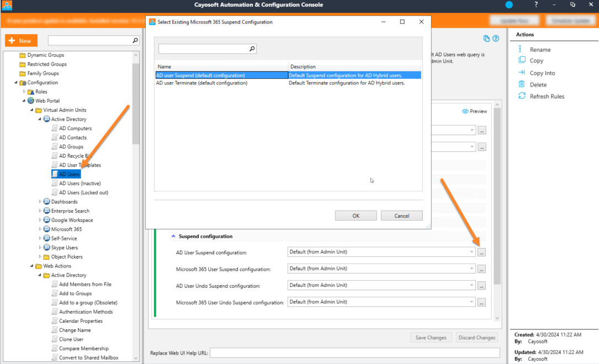Click browse button for Microsoft 365 User Undo Suspend
599x364 pixels.
pos(481,302)
